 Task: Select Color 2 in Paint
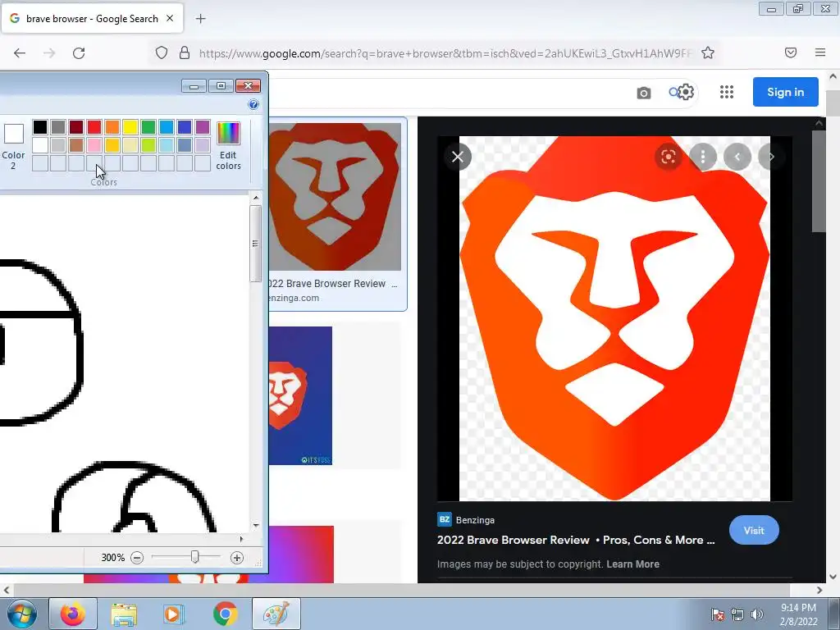click(x=13, y=146)
